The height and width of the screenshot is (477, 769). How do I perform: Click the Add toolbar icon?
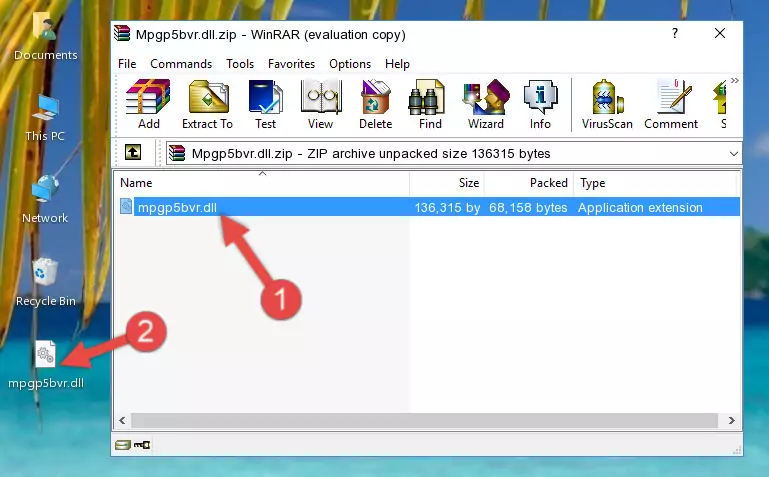click(x=148, y=104)
